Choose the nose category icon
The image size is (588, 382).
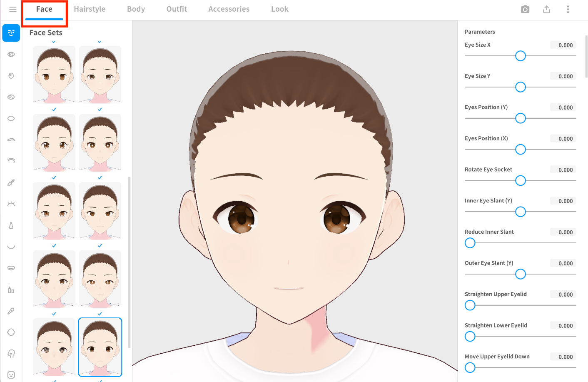(x=11, y=225)
